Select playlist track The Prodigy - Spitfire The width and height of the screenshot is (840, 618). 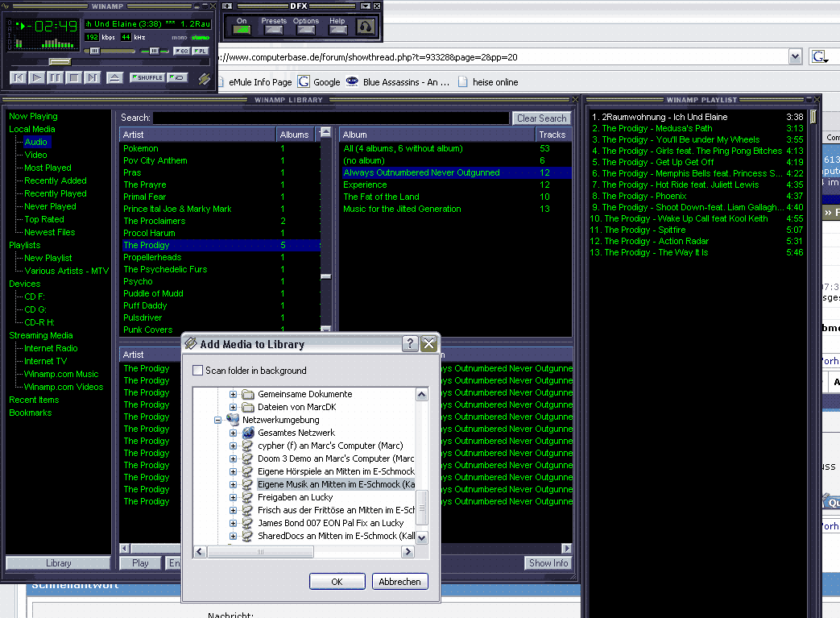point(697,230)
